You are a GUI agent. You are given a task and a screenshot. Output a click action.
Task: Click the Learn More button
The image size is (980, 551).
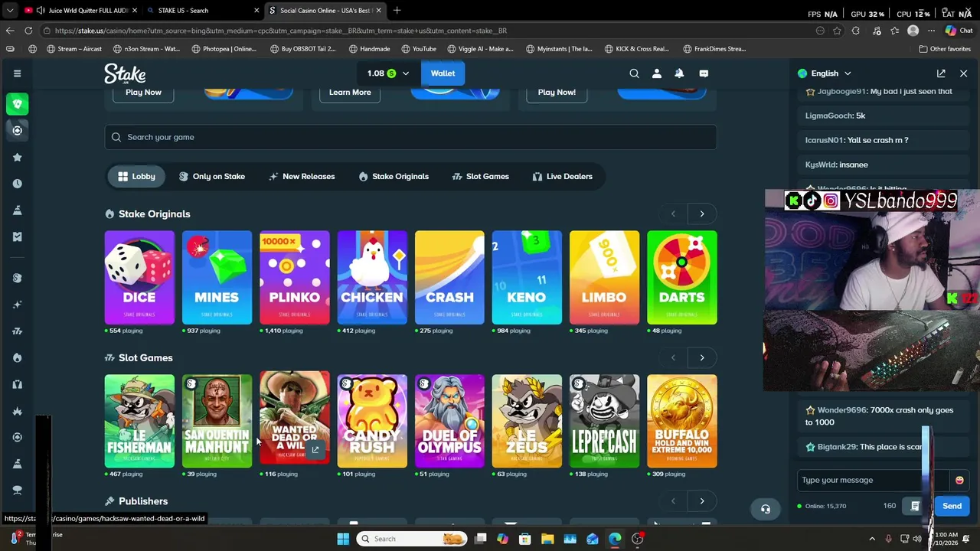pyautogui.click(x=350, y=92)
